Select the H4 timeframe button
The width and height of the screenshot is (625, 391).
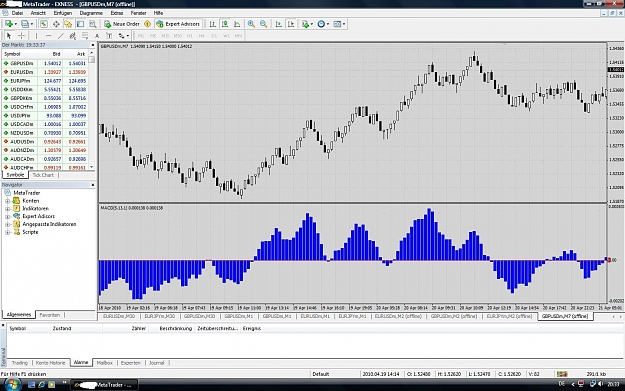pyautogui.click(x=202, y=36)
